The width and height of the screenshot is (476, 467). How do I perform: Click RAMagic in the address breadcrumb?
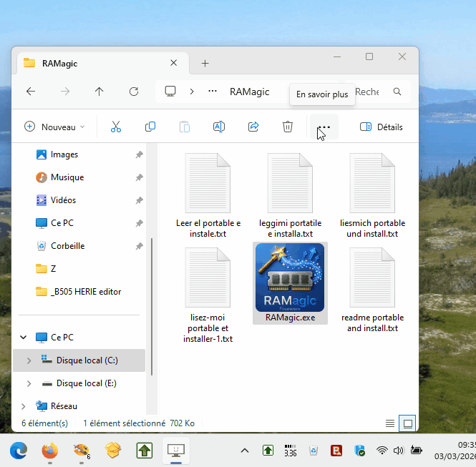(249, 92)
